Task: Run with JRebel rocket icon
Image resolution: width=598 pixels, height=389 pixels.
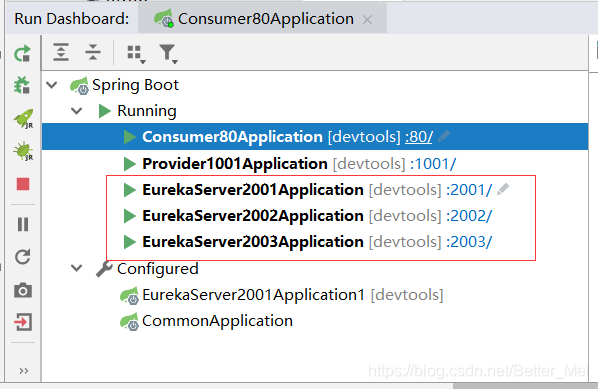Action: 23,119
